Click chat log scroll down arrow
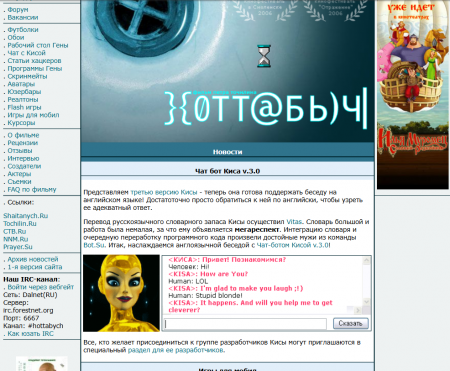 click(x=366, y=302)
